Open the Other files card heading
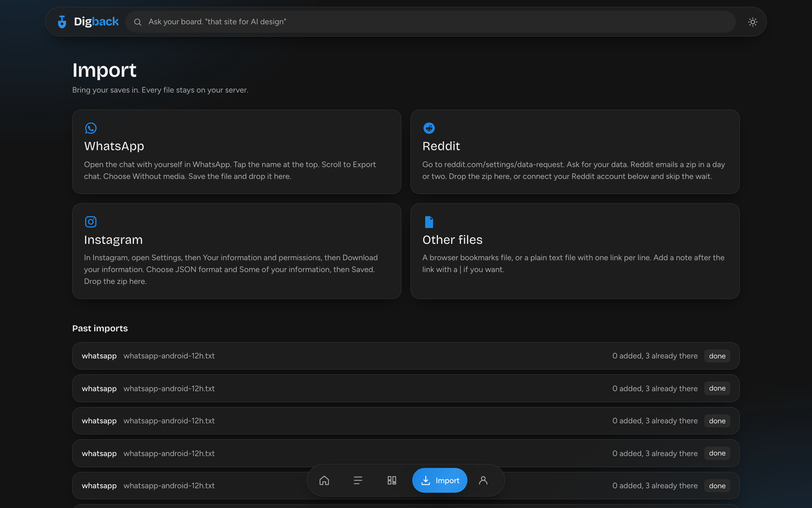 pos(452,240)
